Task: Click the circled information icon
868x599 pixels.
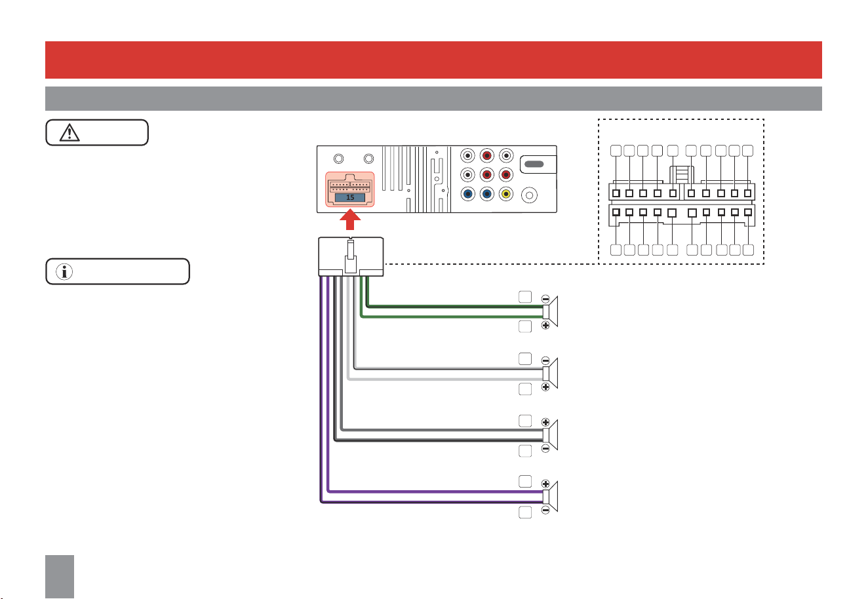Action: point(64,271)
